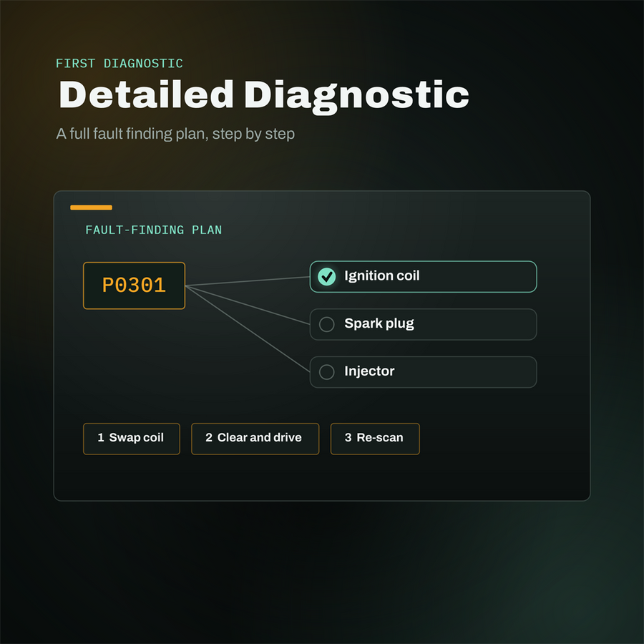Click the 1 Swap coil step

pos(132,439)
